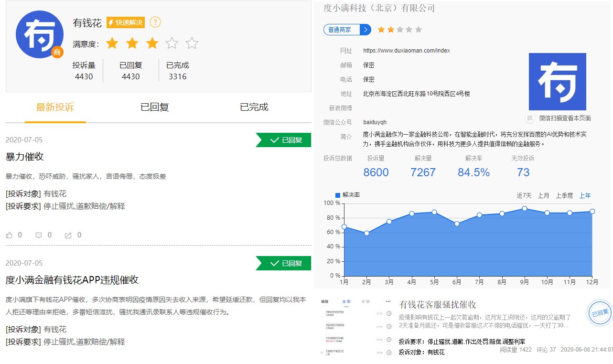Open the https://www.duxiaoman.com/index link
Image resolution: width=613 pixels, height=364 pixels.
point(407,51)
